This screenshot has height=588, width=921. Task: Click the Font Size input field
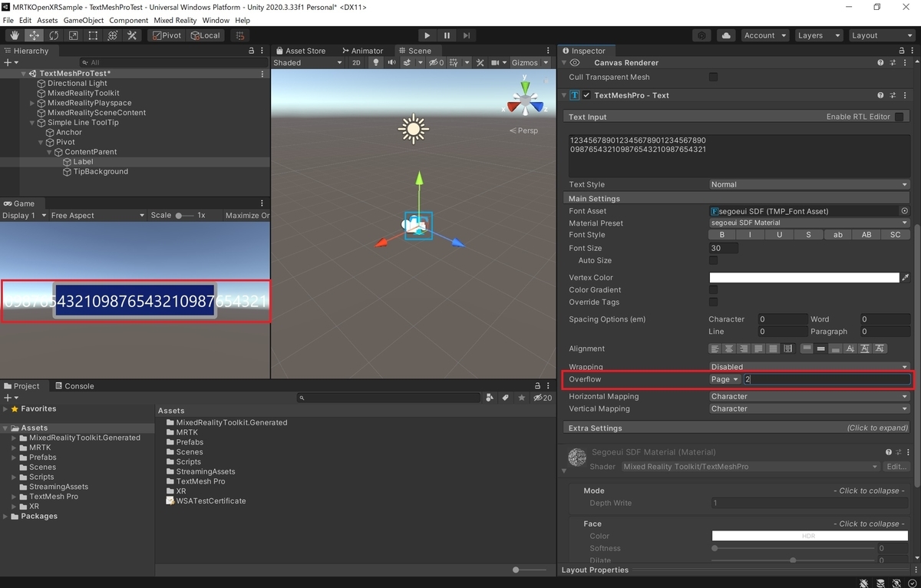pyautogui.click(x=724, y=248)
